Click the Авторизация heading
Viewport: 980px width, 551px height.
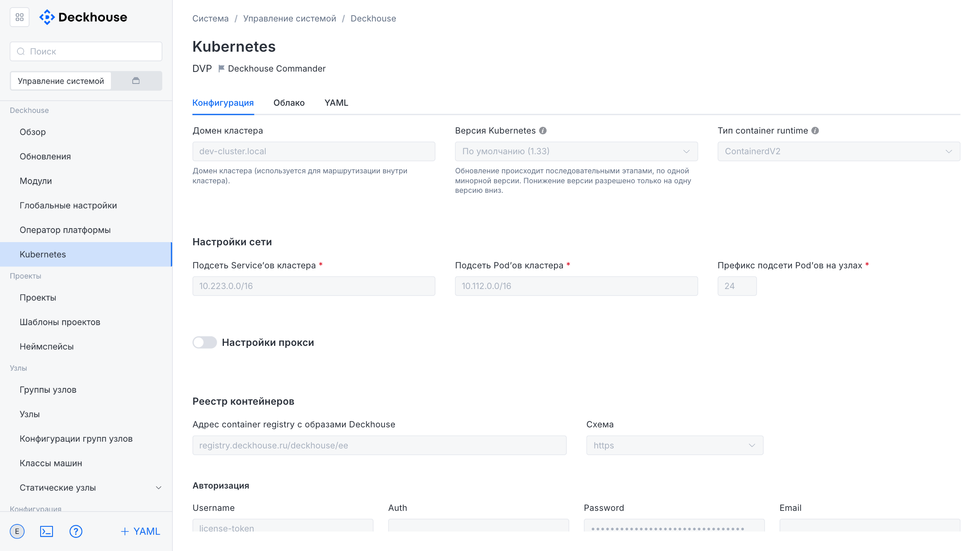click(x=221, y=485)
